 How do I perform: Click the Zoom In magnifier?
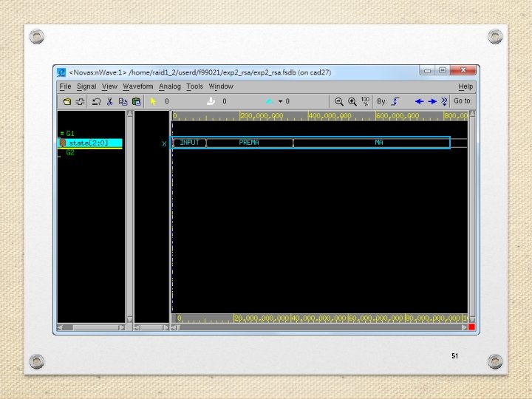point(352,101)
